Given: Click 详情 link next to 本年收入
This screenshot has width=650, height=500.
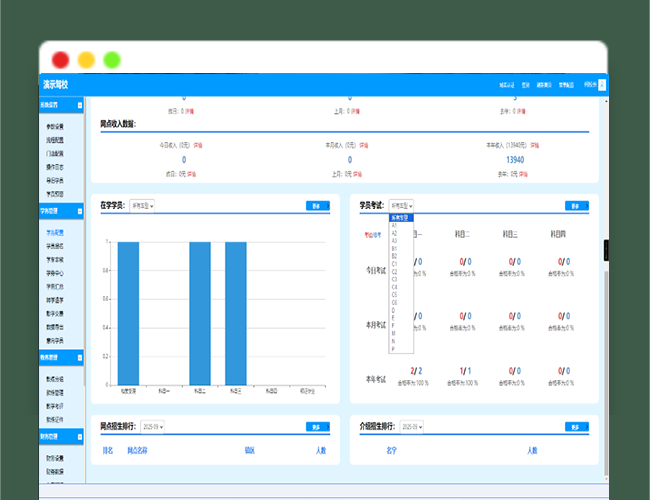Looking at the screenshot, I should tap(534, 145).
